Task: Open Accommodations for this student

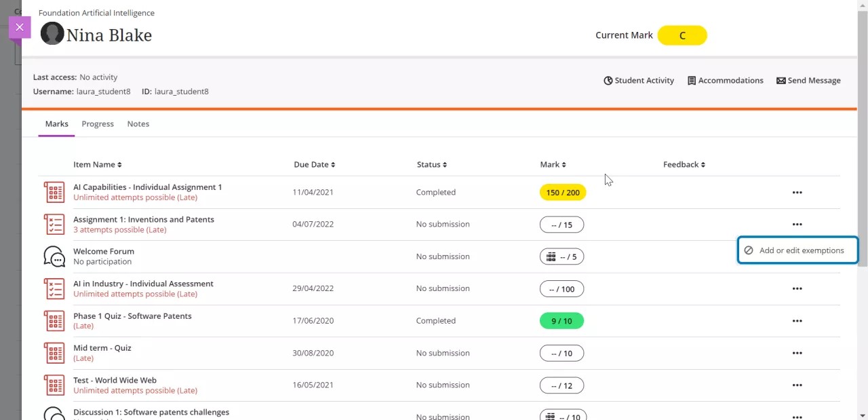Action: point(725,80)
